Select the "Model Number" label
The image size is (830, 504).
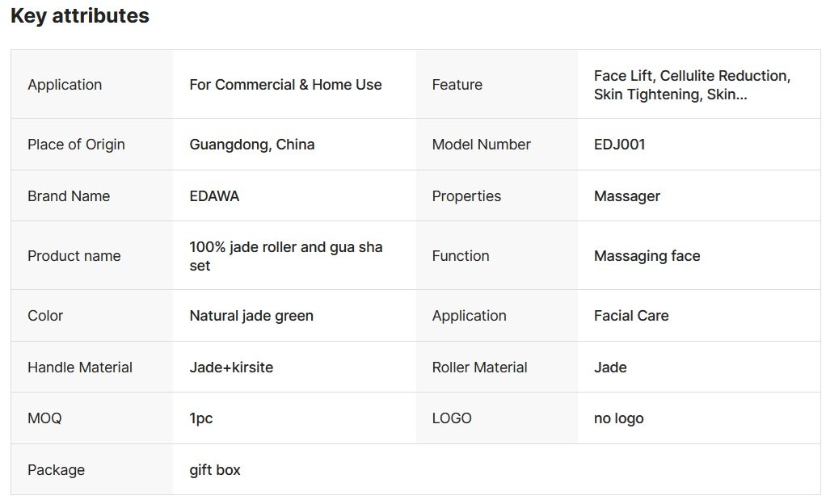point(482,145)
